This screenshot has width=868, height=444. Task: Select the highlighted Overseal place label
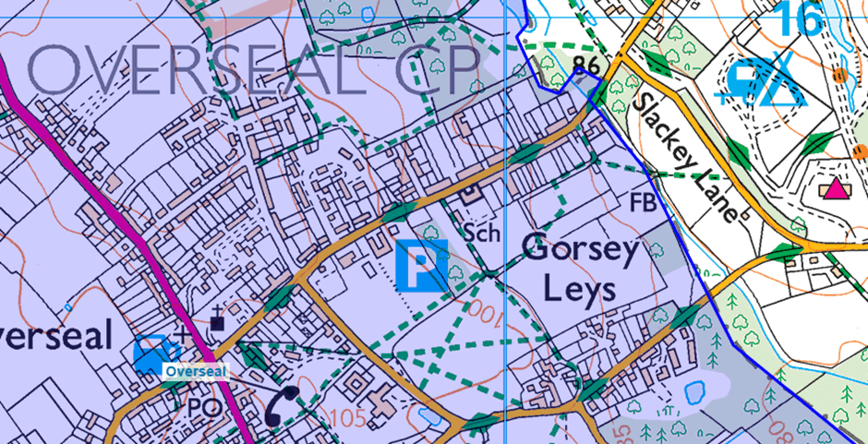(x=197, y=371)
